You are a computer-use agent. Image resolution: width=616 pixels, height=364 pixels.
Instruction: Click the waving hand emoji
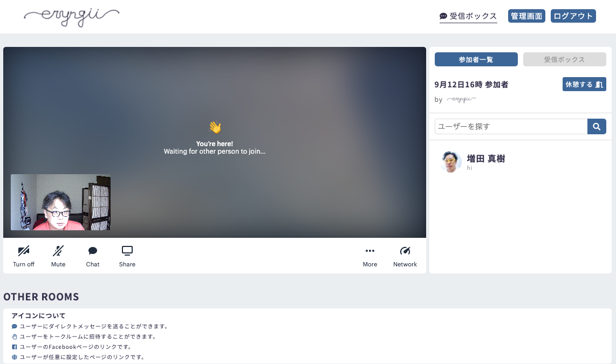215,128
